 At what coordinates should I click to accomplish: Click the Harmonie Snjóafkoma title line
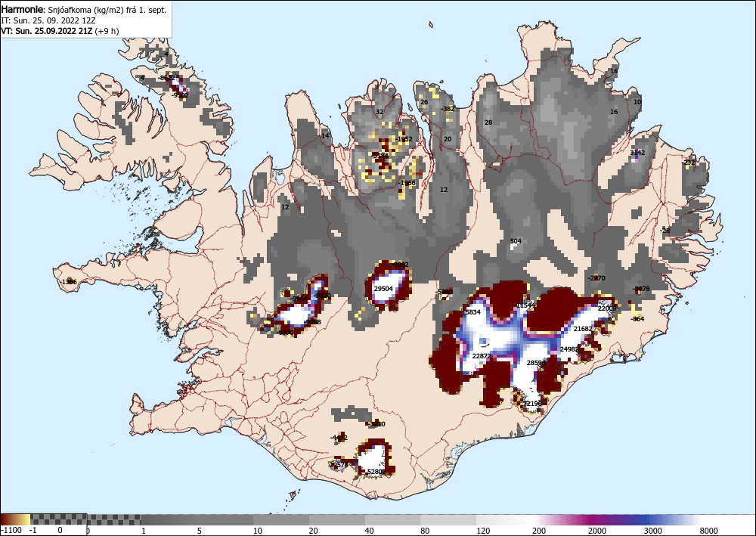(84, 10)
